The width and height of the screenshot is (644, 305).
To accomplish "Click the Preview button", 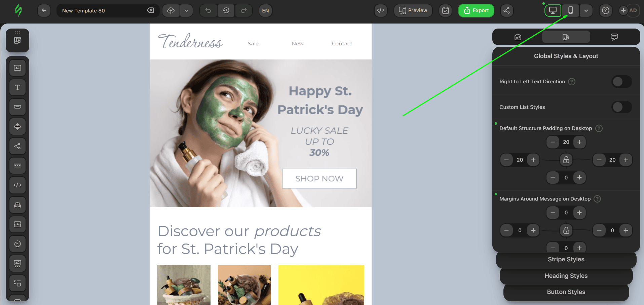I will [413, 10].
